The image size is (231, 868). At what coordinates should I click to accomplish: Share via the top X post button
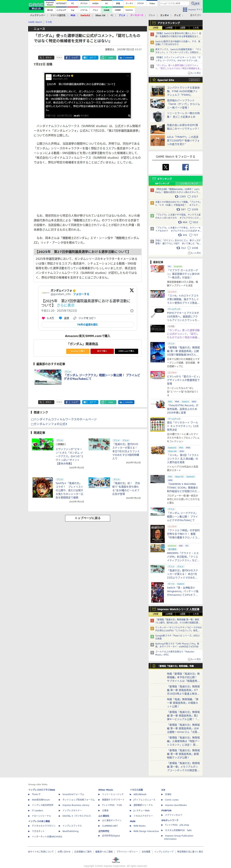(x=46, y=58)
